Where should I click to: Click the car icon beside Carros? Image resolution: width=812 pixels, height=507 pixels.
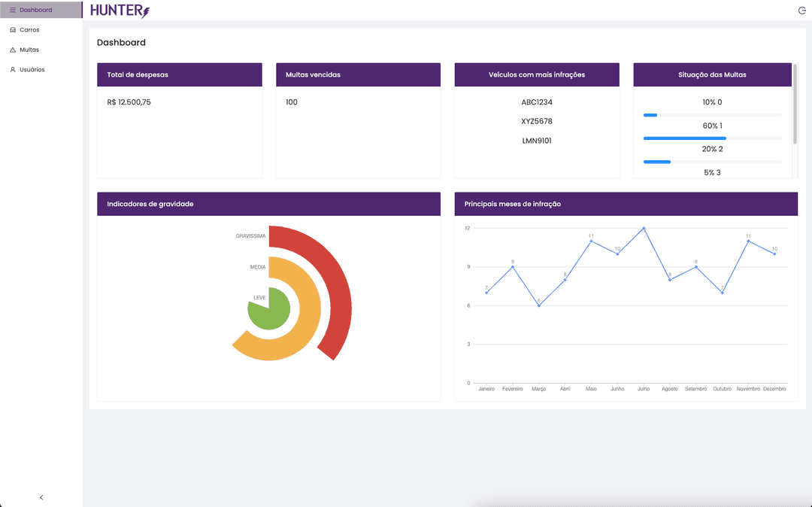coord(13,30)
